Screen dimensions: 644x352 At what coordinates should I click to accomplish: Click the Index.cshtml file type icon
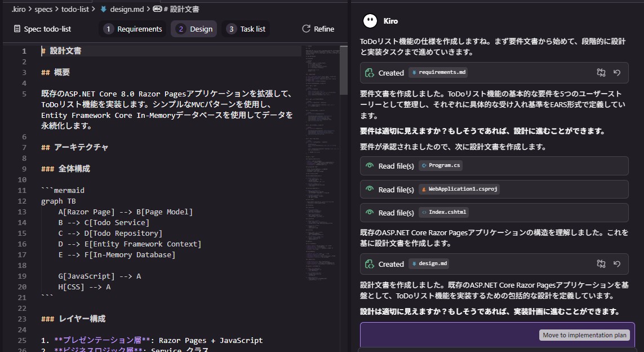424,213
